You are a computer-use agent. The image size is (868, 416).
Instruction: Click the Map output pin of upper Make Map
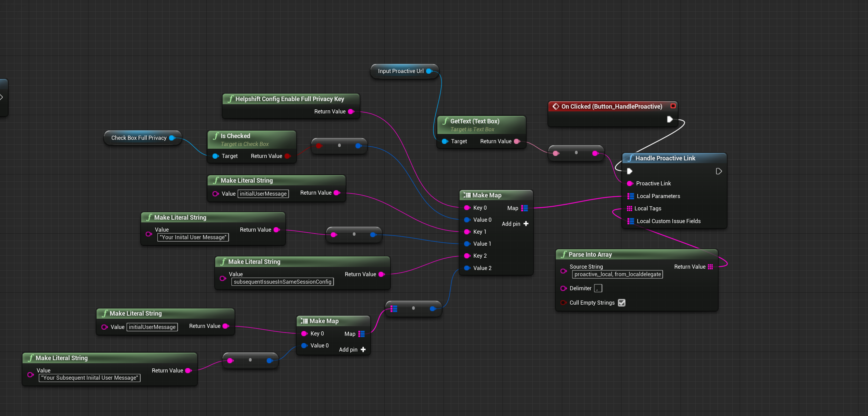524,208
